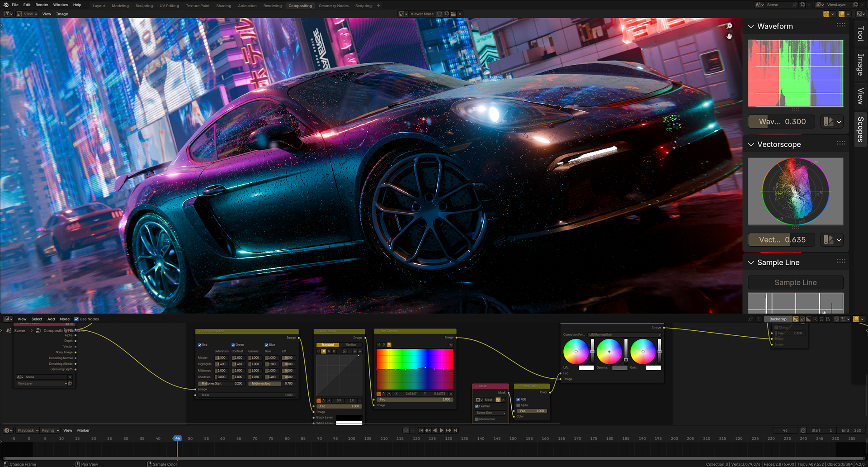This screenshot has width=868, height=467.
Task: Toggle the Feather checkbox in the Mask node
Action: [476, 406]
